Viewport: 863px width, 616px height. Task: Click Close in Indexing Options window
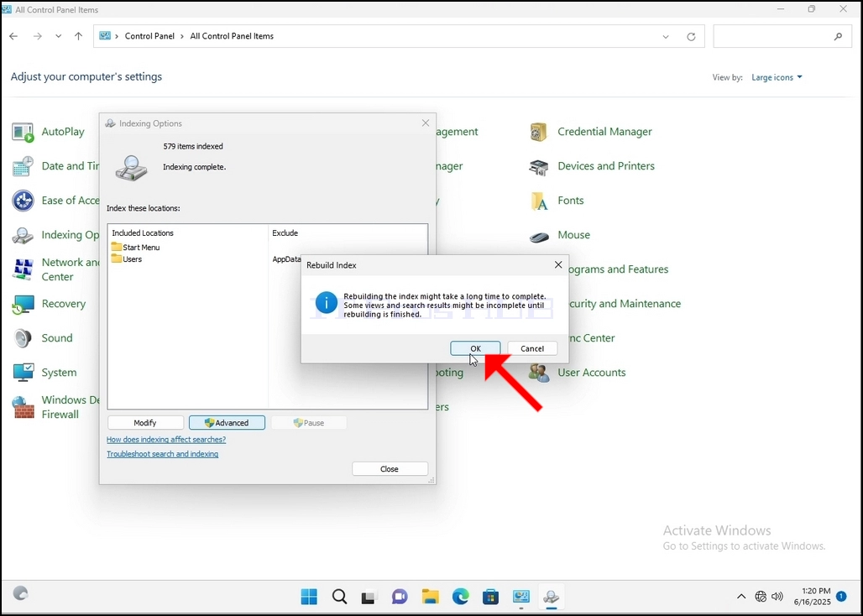(390, 468)
